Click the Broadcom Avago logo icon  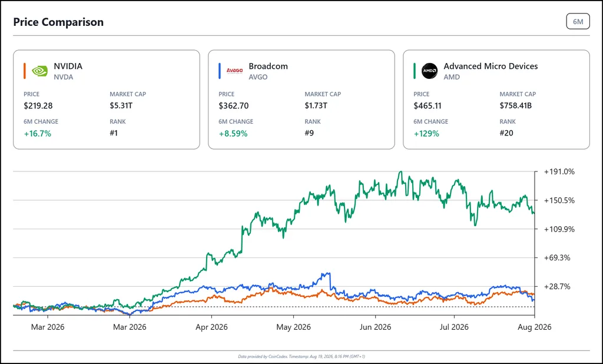tap(234, 71)
